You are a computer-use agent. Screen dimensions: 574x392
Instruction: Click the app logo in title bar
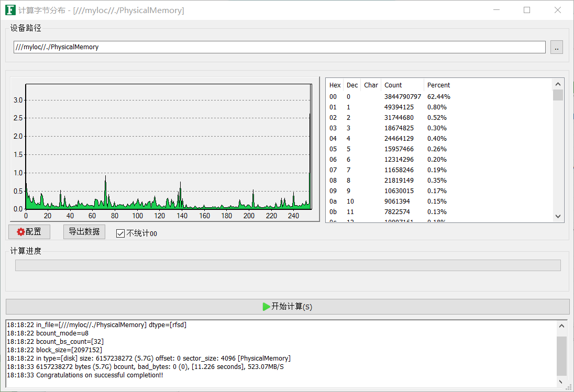point(10,10)
